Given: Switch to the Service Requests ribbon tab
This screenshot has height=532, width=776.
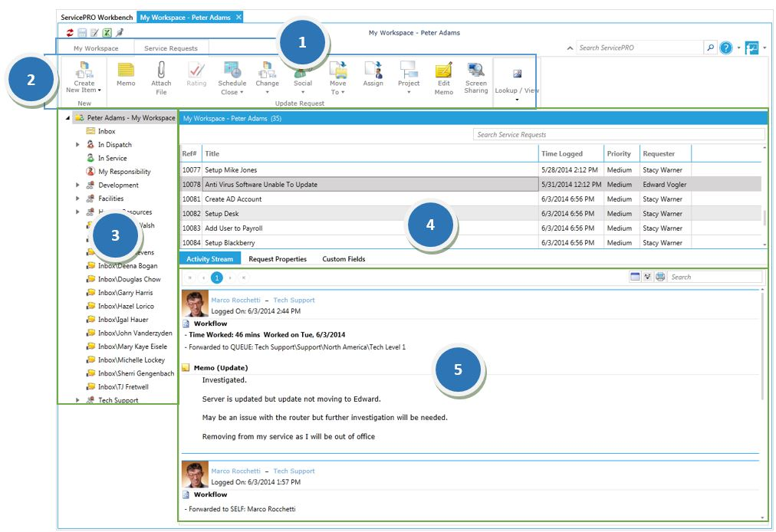Looking at the screenshot, I should pyautogui.click(x=170, y=48).
